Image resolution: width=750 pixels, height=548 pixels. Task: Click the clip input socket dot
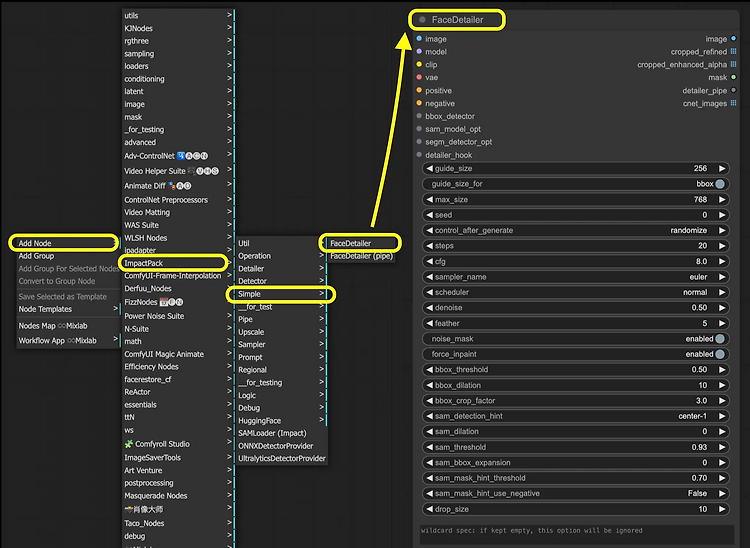coord(419,65)
